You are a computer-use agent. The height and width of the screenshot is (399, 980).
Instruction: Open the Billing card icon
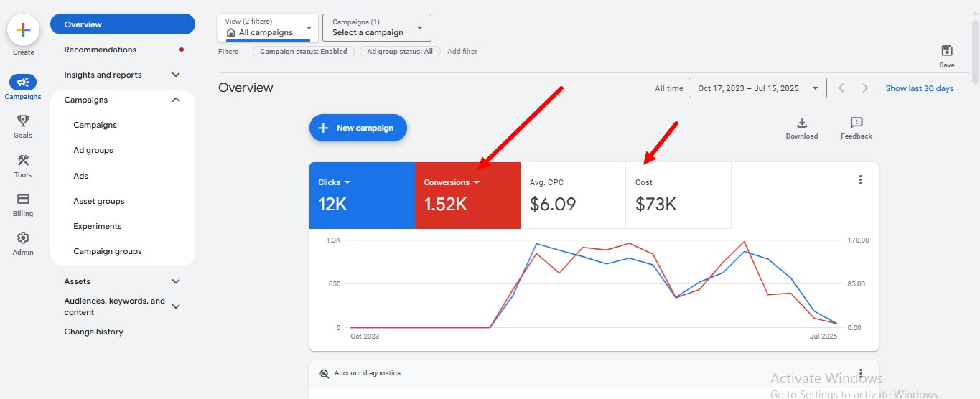[23, 199]
